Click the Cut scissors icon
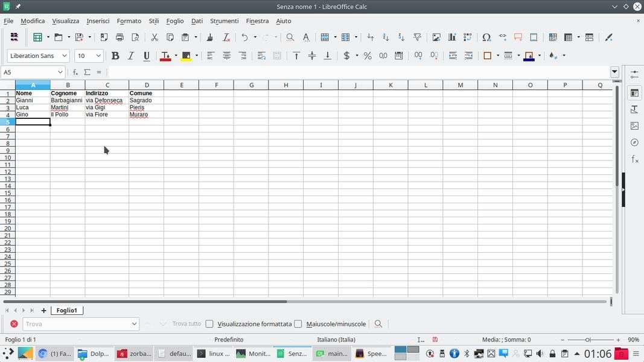The image size is (644, 362). click(155, 37)
